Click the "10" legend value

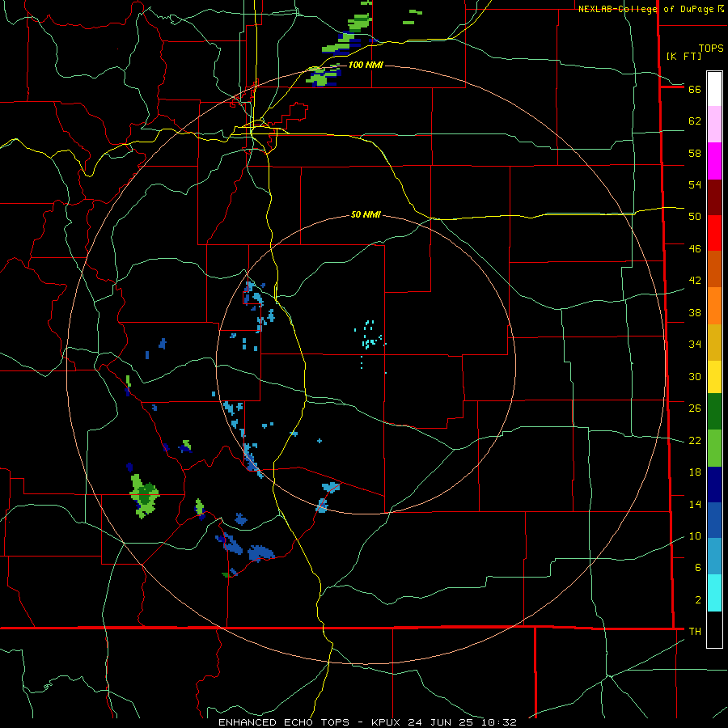tap(695, 536)
